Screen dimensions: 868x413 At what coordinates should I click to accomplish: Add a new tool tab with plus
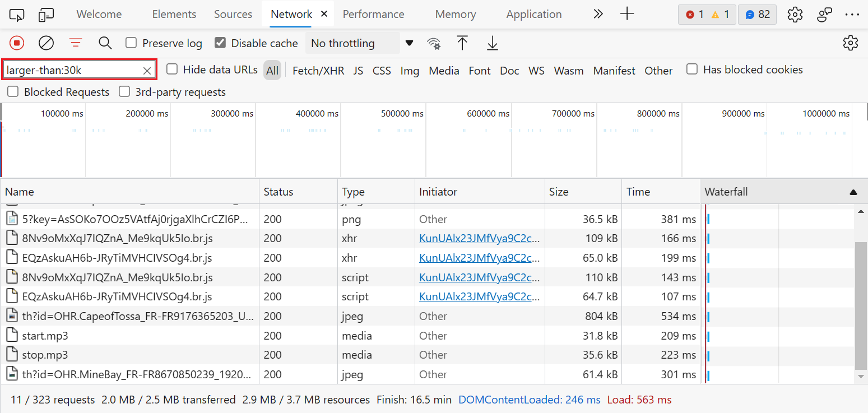click(x=628, y=14)
